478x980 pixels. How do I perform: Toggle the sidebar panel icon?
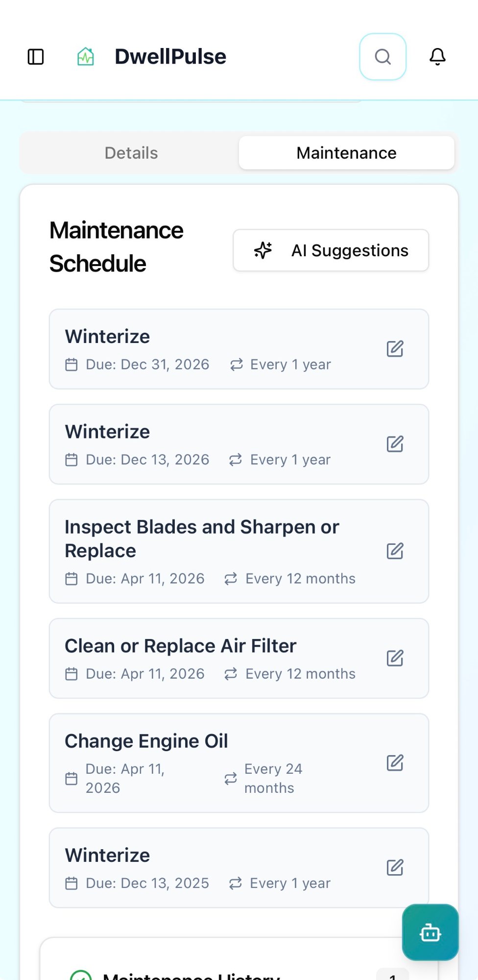(x=36, y=57)
